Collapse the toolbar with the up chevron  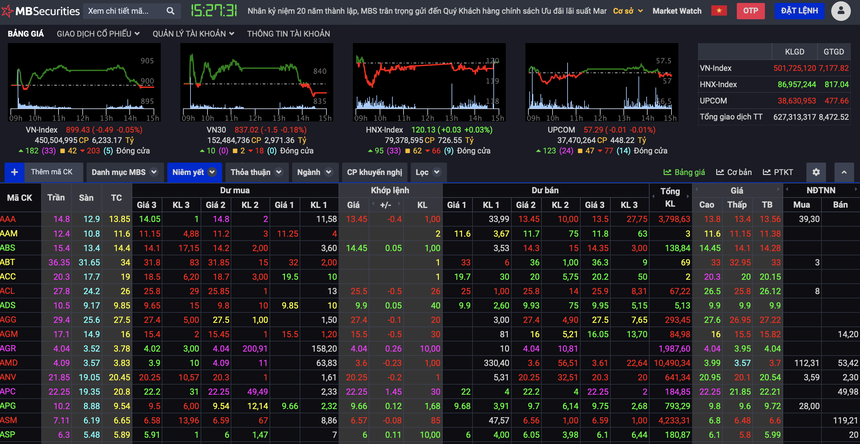pyautogui.click(x=844, y=172)
